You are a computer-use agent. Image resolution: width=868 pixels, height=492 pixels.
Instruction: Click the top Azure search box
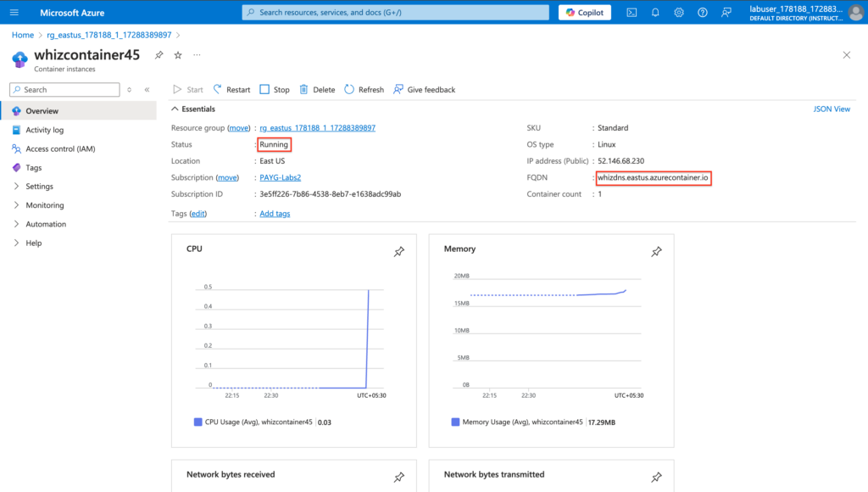coord(393,12)
